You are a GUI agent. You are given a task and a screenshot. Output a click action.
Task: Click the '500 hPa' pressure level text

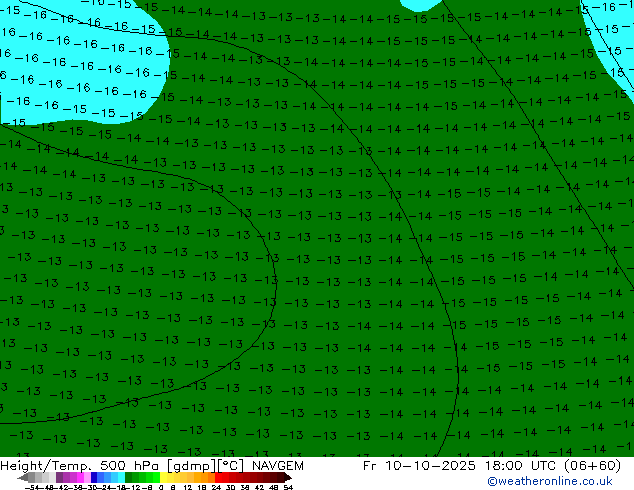131,466
